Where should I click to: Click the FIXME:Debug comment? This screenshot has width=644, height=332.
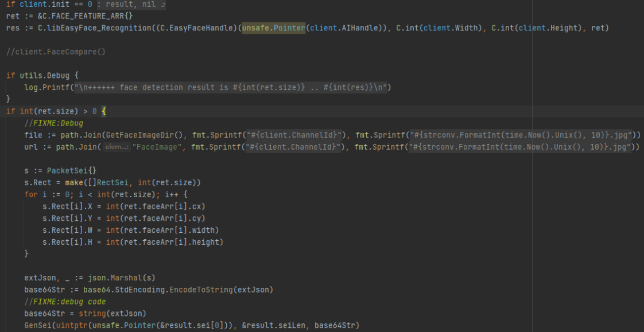coord(53,123)
